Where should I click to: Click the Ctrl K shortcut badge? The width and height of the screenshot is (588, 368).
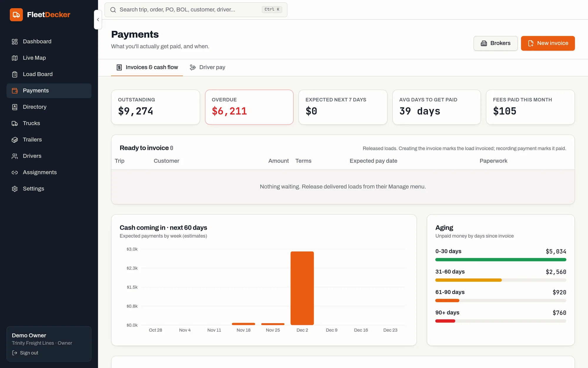[x=272, y=9]
